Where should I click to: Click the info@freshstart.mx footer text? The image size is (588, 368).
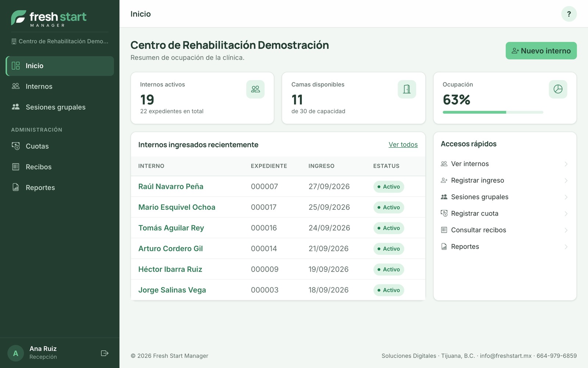tap(506, 356)
